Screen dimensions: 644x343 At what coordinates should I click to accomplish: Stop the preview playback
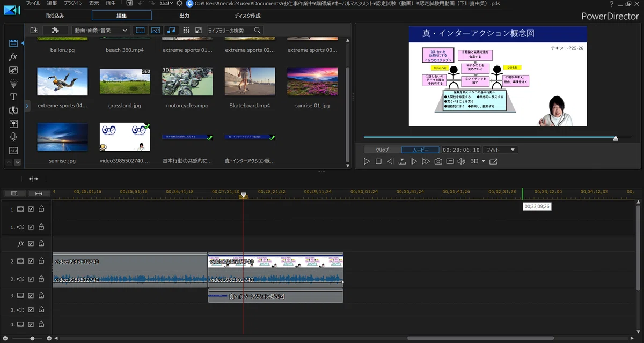(x=378, y=161)
